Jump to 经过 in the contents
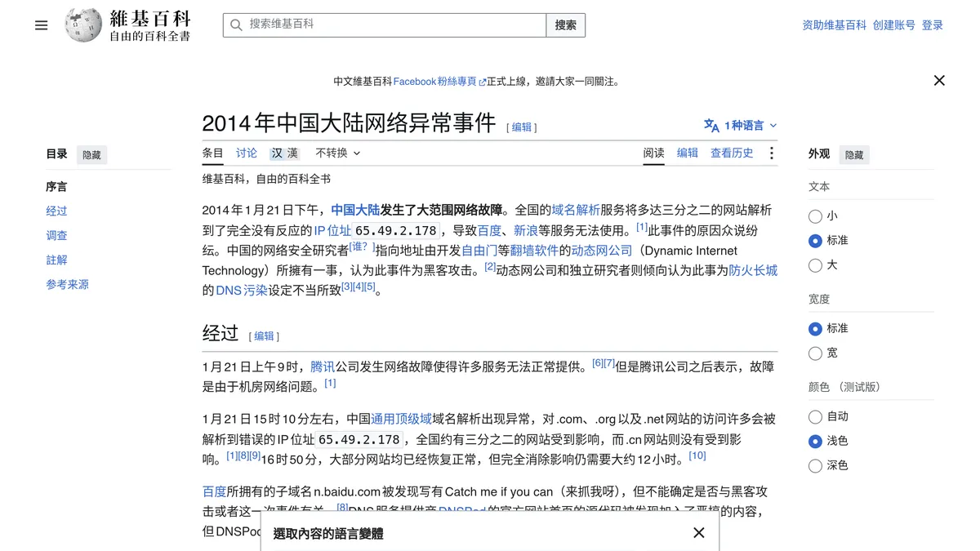The width and height of the screenshot is (980, 551). [56, 211]
